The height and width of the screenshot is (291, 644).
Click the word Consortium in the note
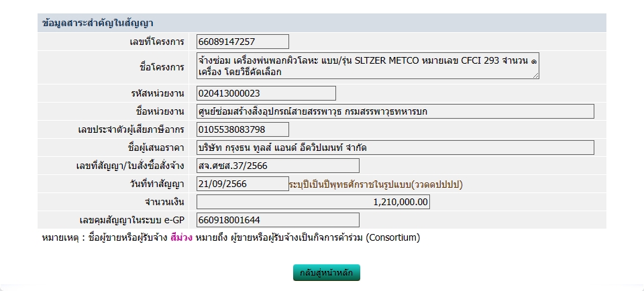click(x=392, y=237)
